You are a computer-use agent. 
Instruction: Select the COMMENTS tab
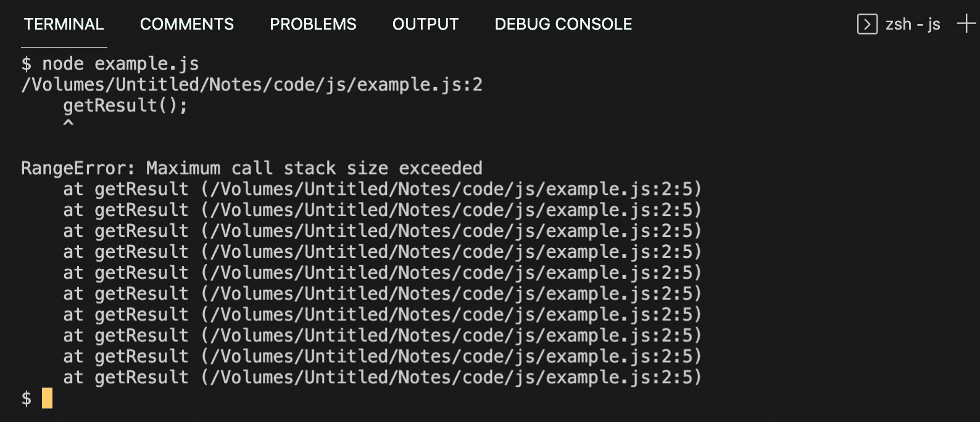pyautogui.click(x=186, y=24)
